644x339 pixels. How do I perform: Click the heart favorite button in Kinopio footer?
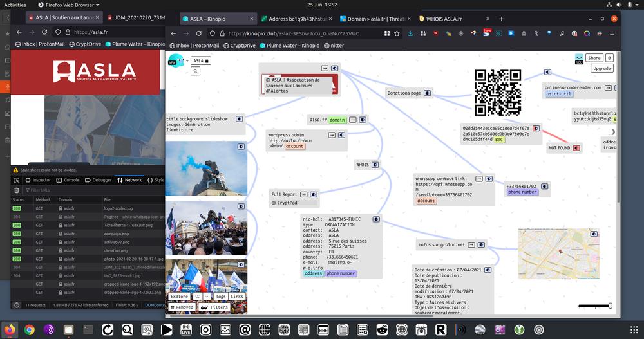tap(198, 297)
